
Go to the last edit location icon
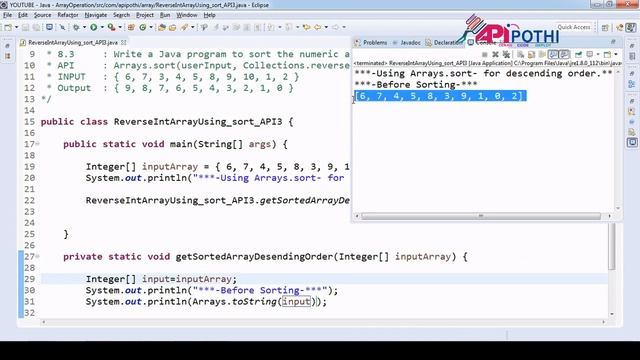coord(306,27)
